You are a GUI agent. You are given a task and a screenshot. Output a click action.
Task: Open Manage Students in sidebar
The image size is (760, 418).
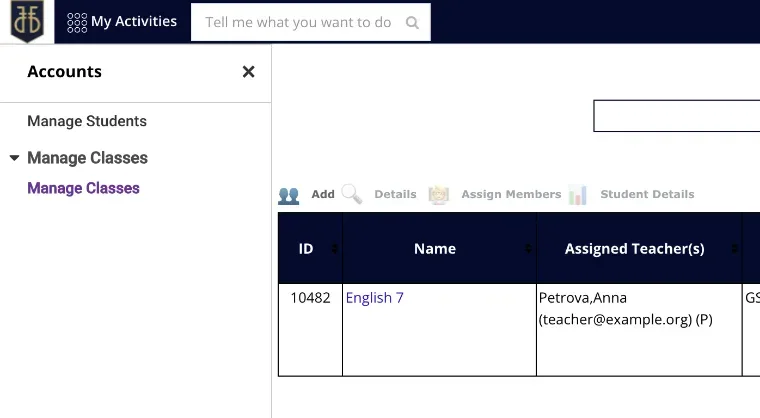(x=87, y=121)
